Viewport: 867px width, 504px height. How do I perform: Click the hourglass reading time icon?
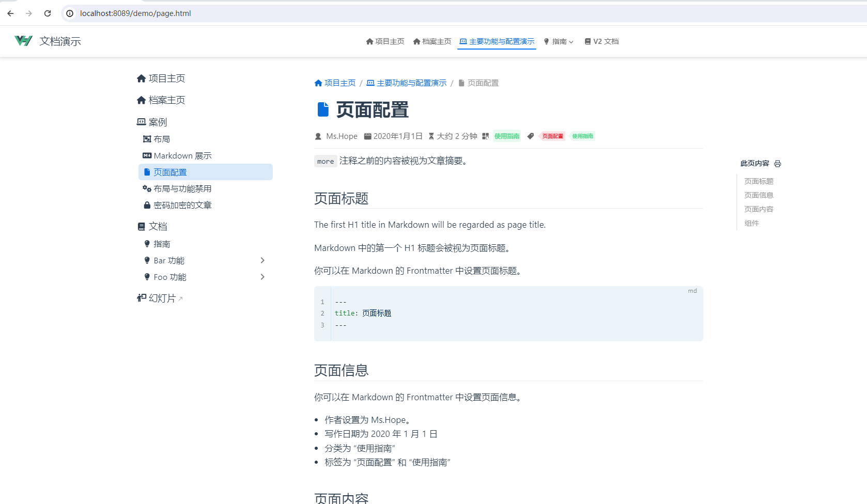click(431, 136)
